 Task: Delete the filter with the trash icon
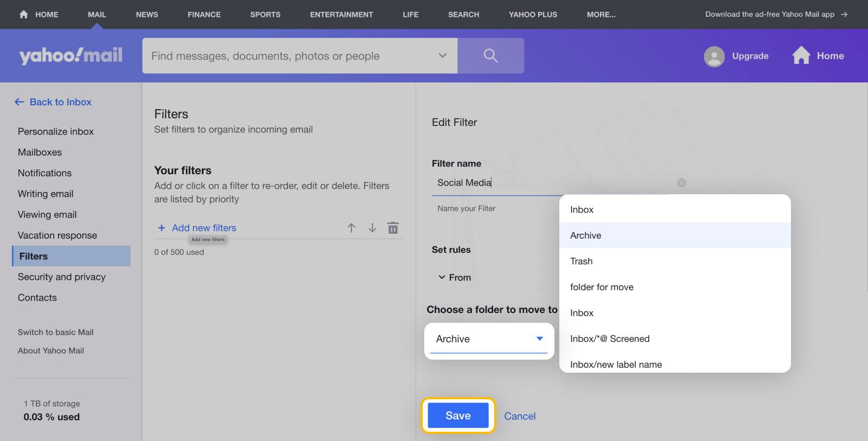393,228
